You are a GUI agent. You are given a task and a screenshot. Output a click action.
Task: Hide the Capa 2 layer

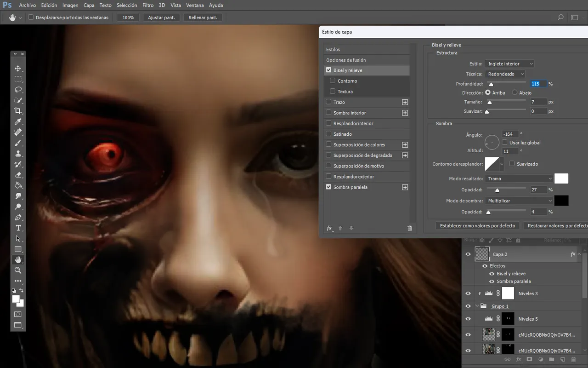tap(468, 254)
